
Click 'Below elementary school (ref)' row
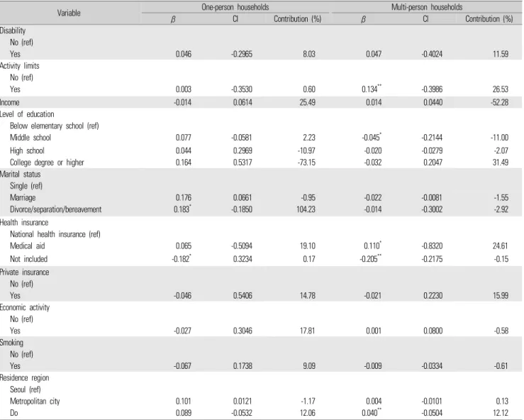coord(55,126)
